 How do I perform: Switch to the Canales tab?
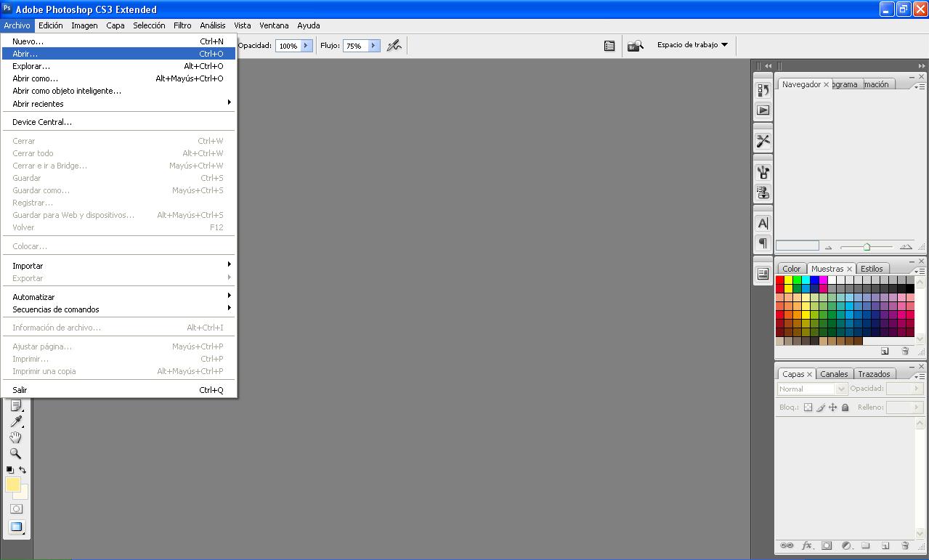coord(834,374)
